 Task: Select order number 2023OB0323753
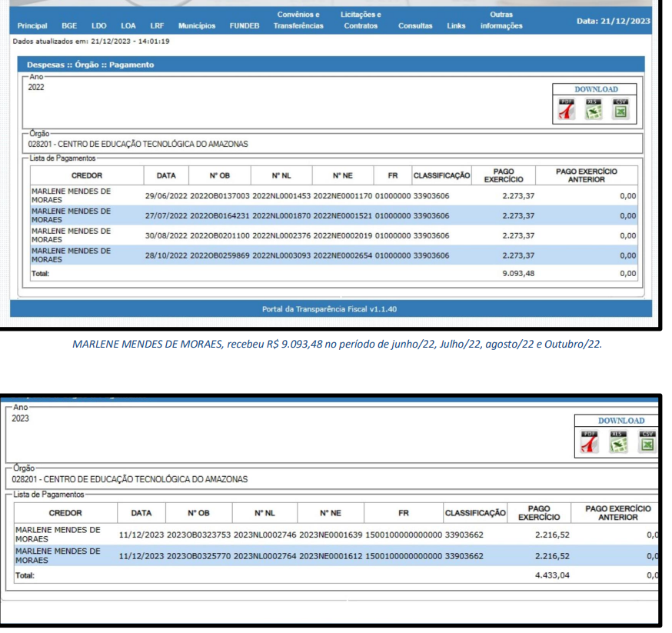pos(199,535)
